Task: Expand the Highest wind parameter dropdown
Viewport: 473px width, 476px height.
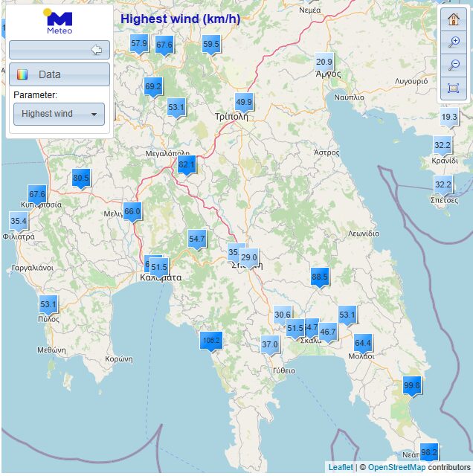Action: [x=59, y=114]
